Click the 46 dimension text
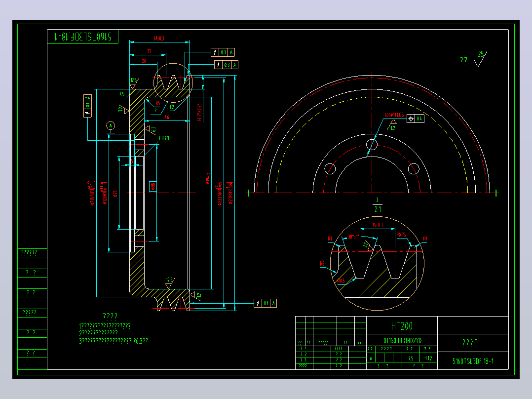Viewport: 532px width, 399px height. coord(167,117)
